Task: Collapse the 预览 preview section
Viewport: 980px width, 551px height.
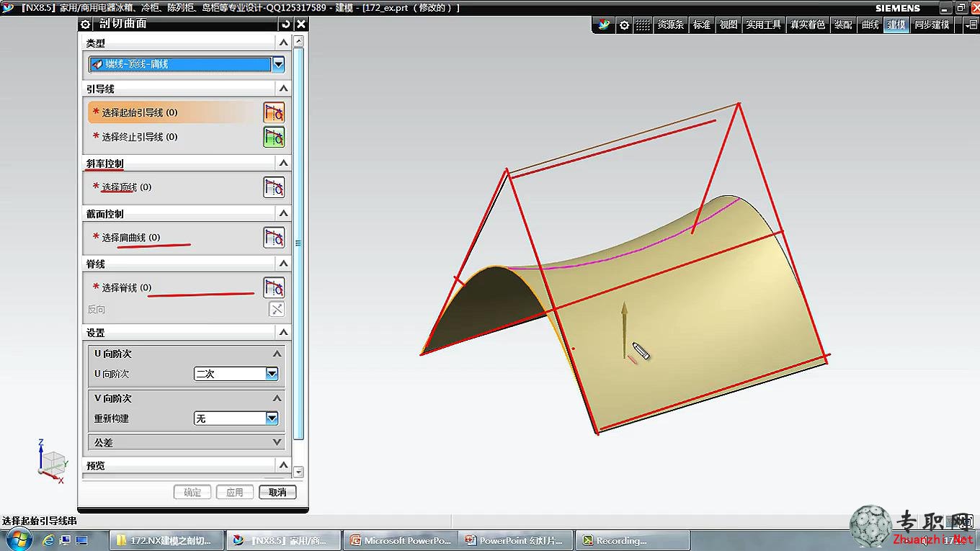Action: tap(283, 465)
